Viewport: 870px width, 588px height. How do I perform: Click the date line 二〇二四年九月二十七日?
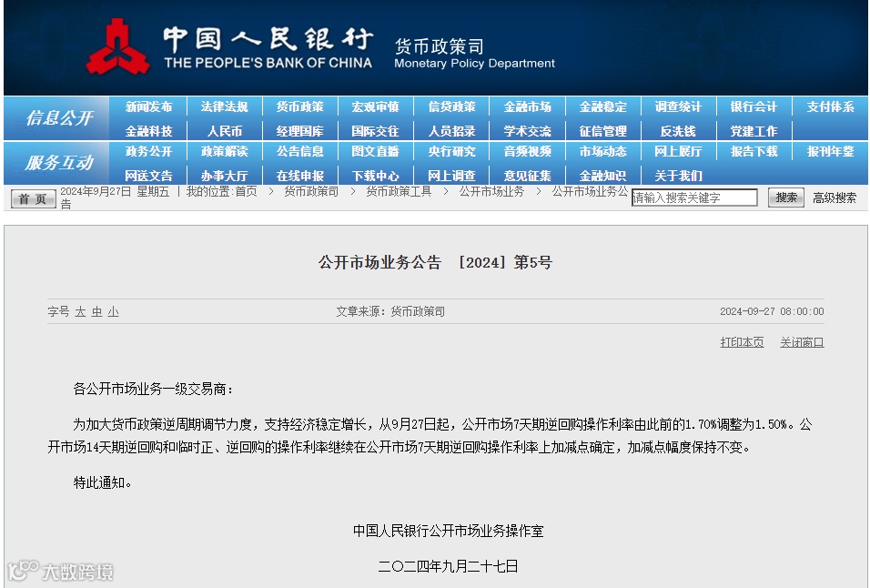click(449, 566)
